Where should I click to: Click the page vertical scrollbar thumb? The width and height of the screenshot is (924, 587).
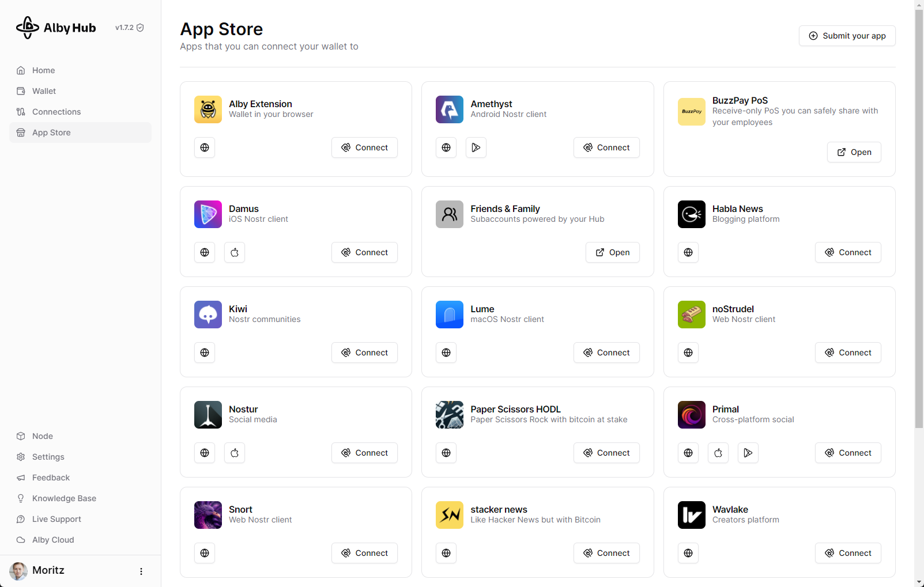coord(919,219)
